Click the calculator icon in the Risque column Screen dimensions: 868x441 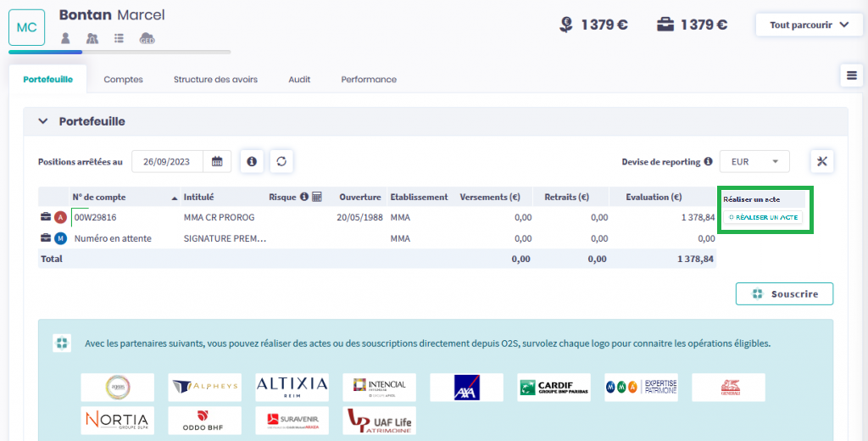tap(317, 197)
